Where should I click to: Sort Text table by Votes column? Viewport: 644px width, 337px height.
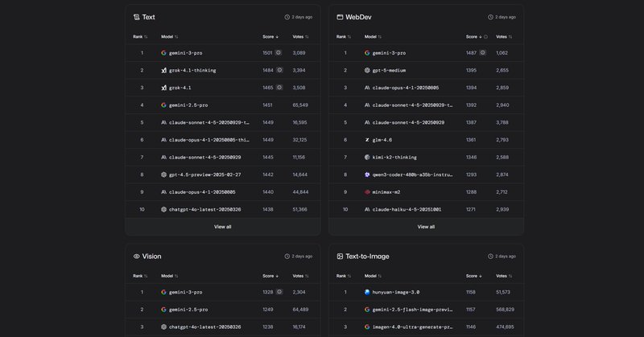[300, 36]
